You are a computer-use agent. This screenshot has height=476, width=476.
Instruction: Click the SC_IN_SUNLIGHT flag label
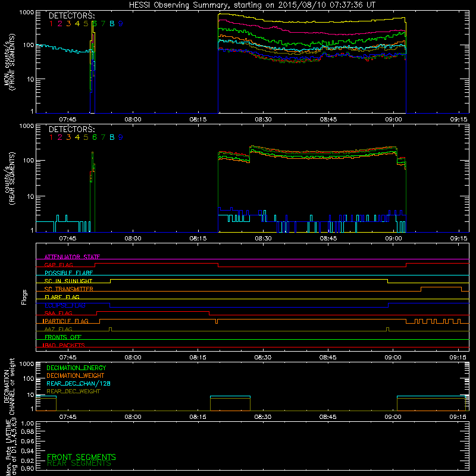pos(68,281)
